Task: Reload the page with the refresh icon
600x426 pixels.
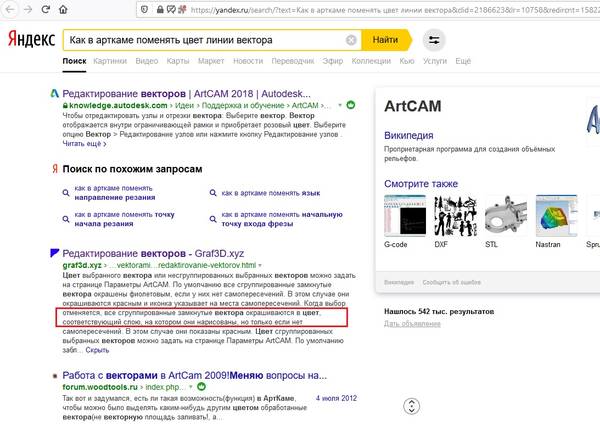Action: click(x=46, y=9)
